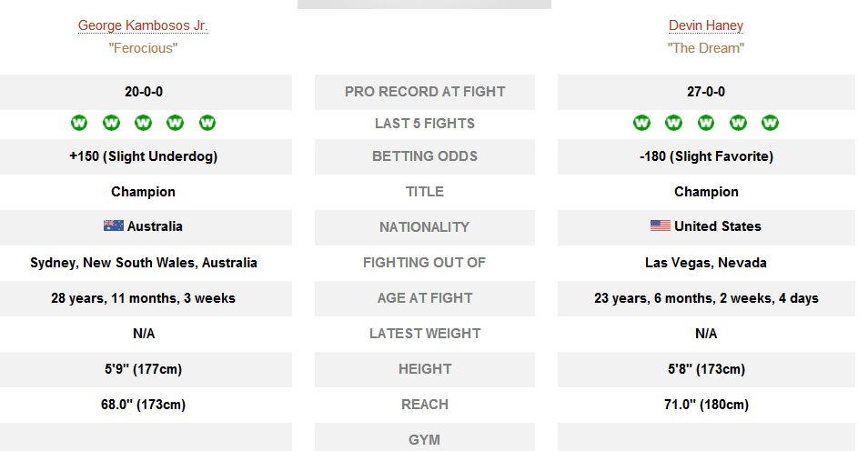
Task: Open Devin Haney fighter profile link
Action: tap(706, 25)
